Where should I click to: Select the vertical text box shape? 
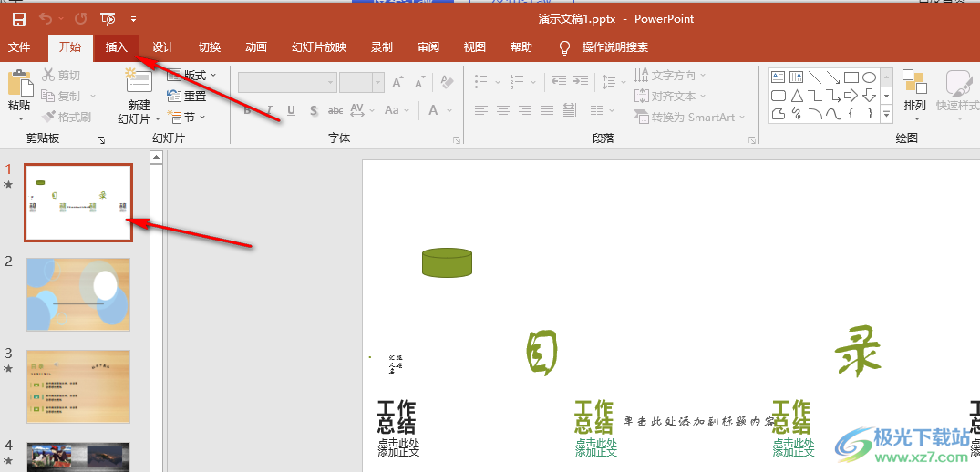[x=796, y=77]
